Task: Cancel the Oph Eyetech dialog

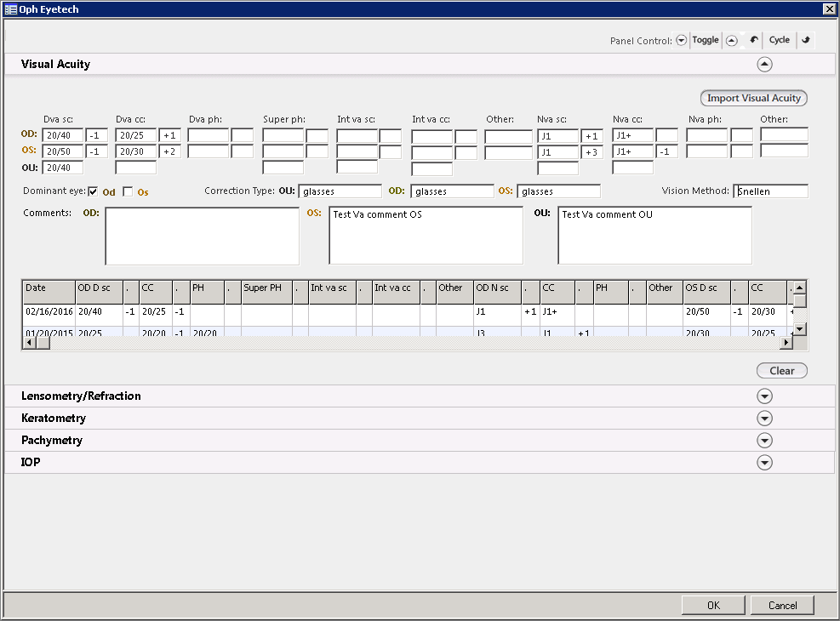Action: tap(782, 606)
